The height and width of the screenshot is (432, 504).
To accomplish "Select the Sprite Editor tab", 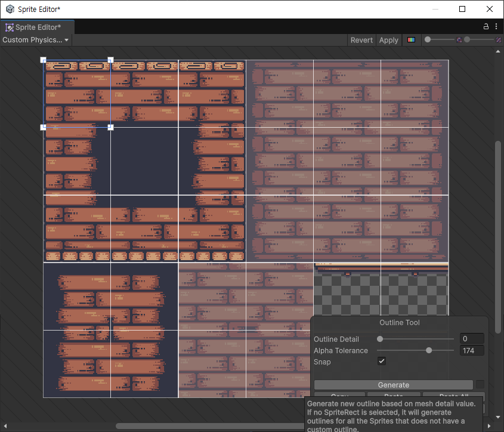I will pos(38,27).
